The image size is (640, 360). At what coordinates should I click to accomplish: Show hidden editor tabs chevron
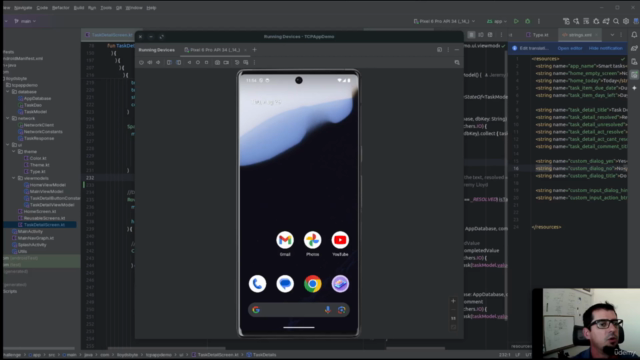coord(612,35)
